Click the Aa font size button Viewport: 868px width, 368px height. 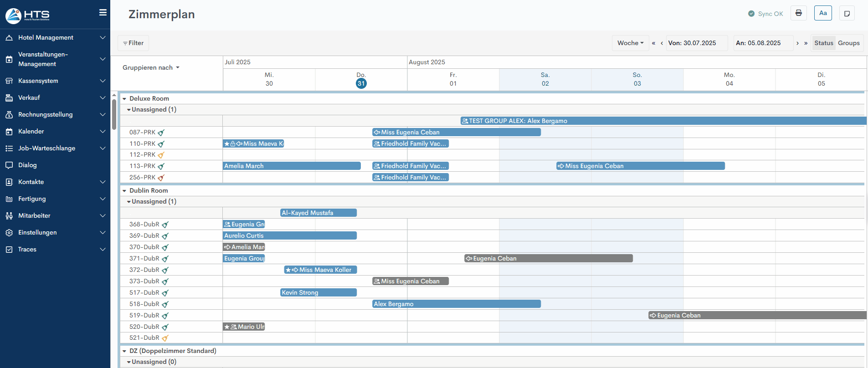click(823, 13)
